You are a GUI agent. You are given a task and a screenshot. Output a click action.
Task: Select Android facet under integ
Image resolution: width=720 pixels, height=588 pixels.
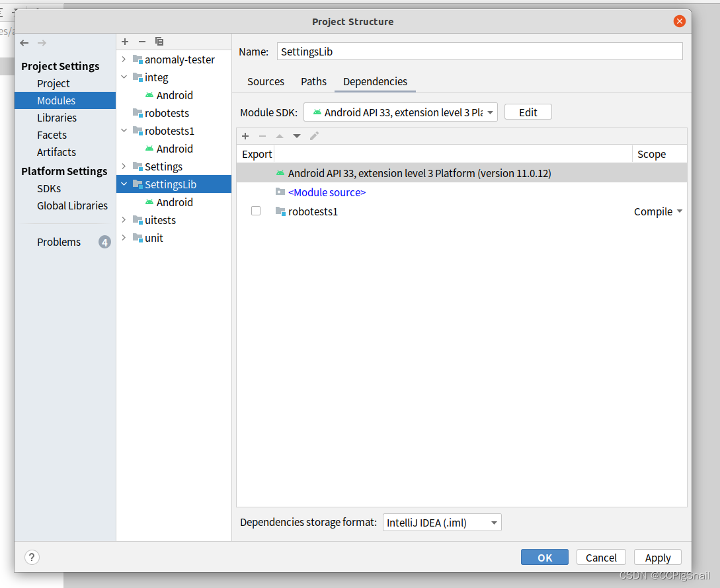[x=169, y=95]
